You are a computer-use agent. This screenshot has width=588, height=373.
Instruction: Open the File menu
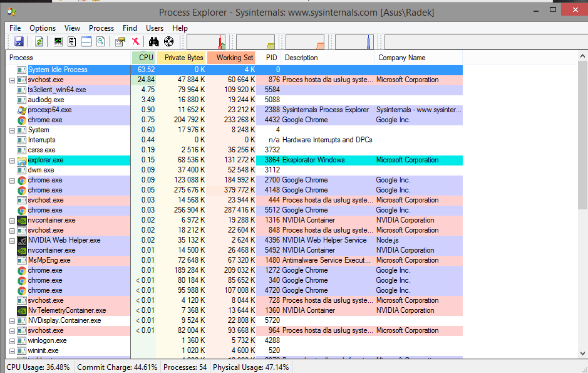click(x=15, y=28)
